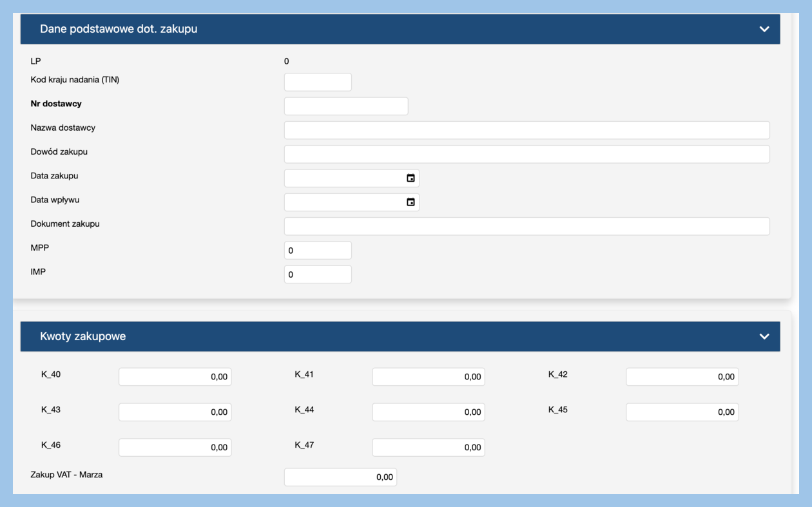The image size is (812, 507).
Task: Collapse the Kwoty zakupowe section
Action: click(764, 336)
